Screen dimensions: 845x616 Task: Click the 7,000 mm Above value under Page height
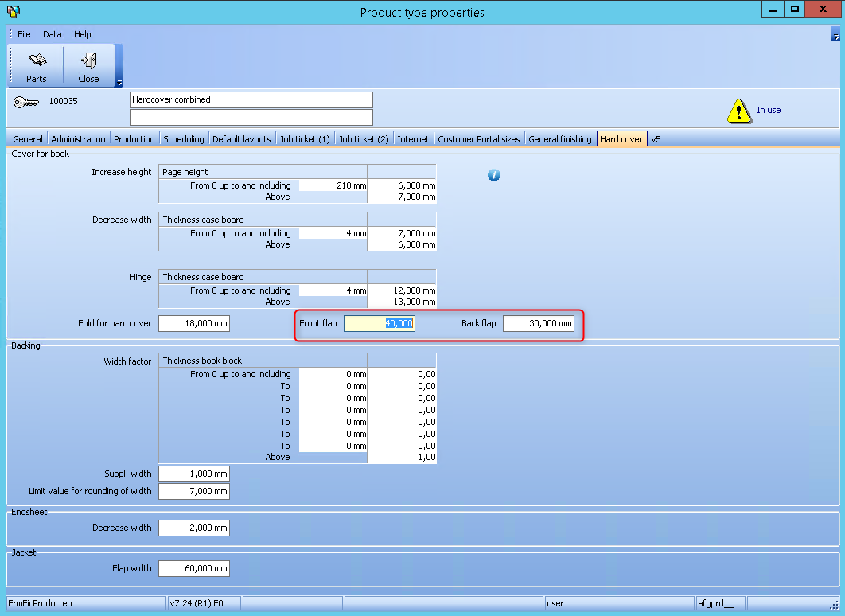(x=402, y=197)
